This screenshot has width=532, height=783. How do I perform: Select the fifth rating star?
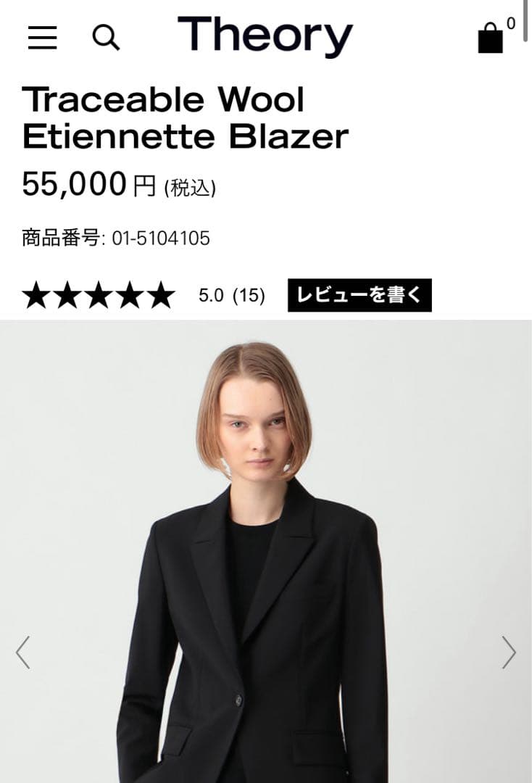161,295
